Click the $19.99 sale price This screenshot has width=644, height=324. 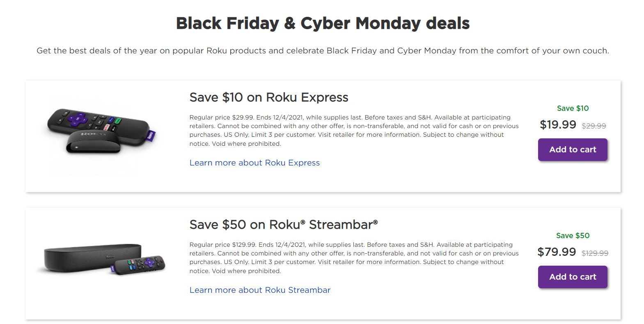point(558,124)
